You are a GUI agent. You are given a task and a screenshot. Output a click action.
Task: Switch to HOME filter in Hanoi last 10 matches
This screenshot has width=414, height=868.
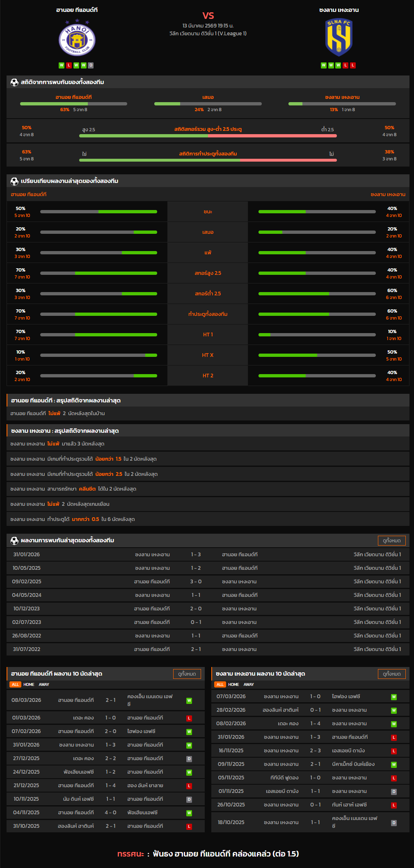(x=29, y=685)
